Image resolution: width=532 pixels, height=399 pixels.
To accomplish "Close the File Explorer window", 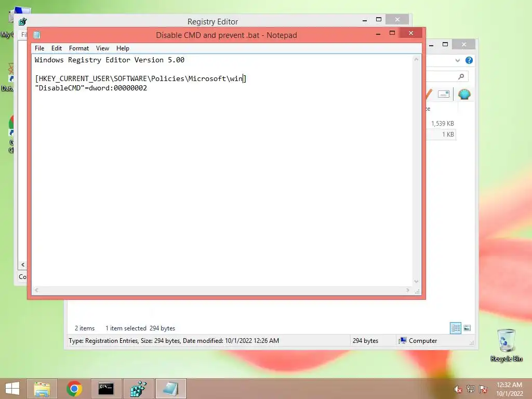I will click(x=464, y=45).
